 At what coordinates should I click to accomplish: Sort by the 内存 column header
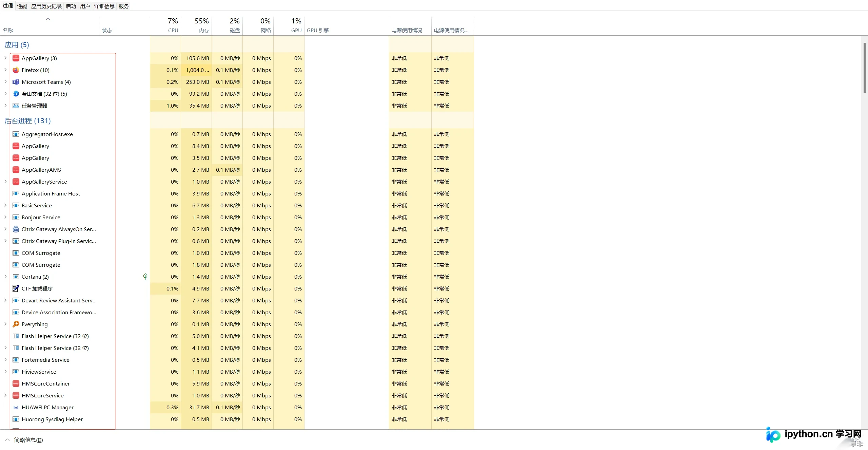click(196, 26)
